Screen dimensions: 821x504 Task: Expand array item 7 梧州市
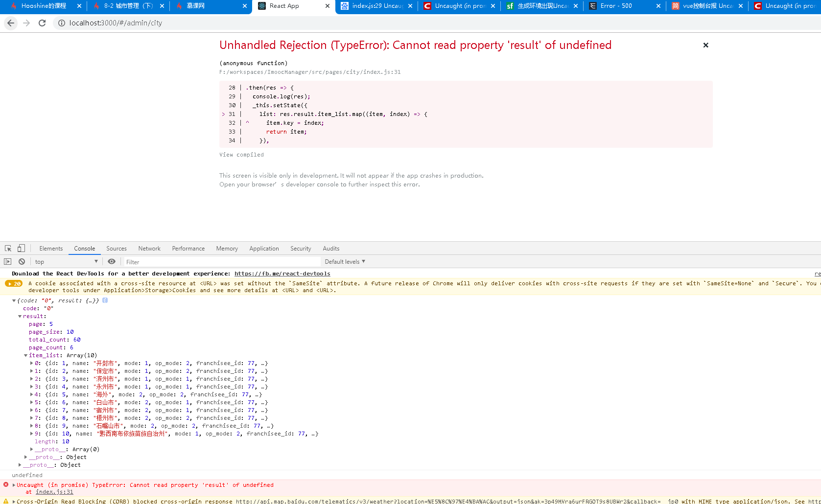tap(32, 418)
